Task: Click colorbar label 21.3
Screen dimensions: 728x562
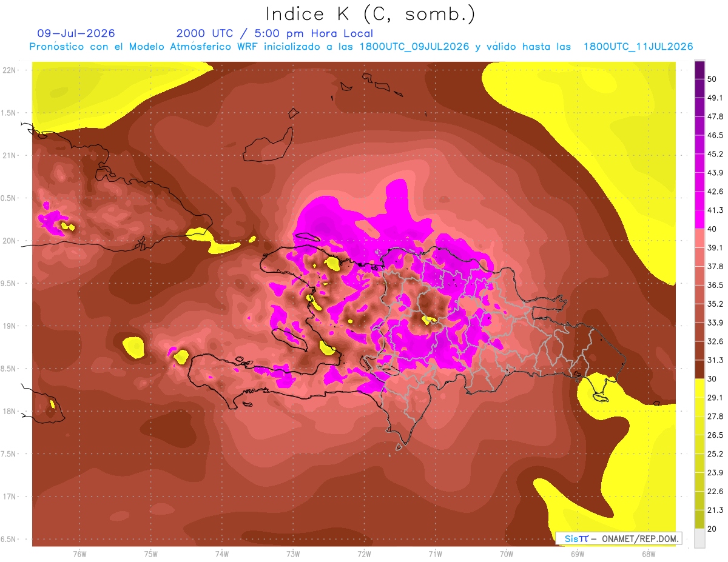Action: [715, 510]
